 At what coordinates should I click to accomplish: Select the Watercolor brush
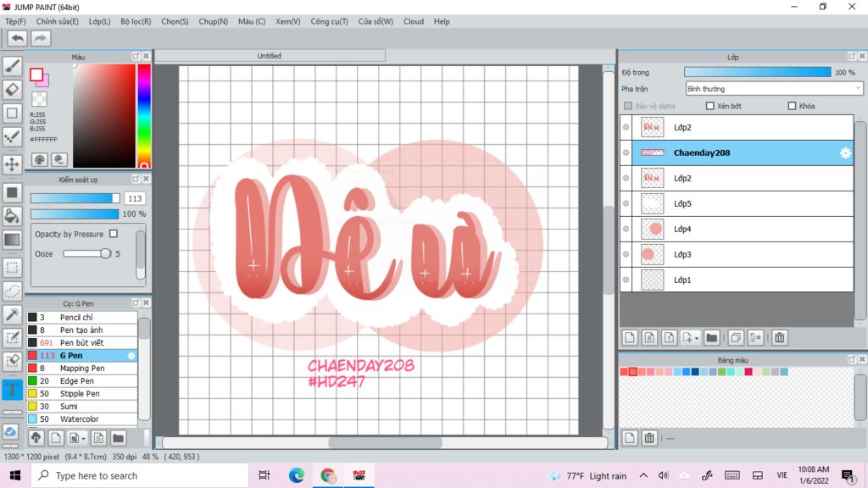coord(82,419)
